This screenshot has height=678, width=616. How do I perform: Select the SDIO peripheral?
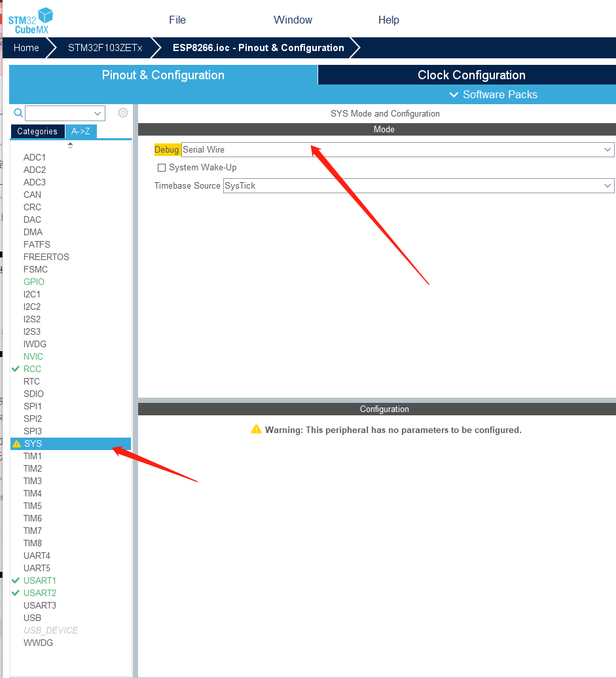[33, 394]
